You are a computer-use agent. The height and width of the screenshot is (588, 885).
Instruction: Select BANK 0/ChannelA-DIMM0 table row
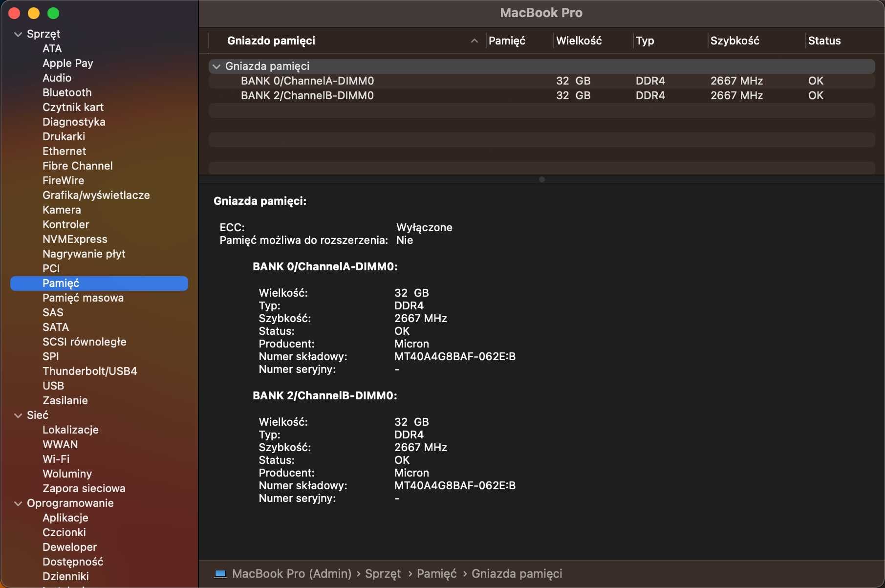click(541, 81)
